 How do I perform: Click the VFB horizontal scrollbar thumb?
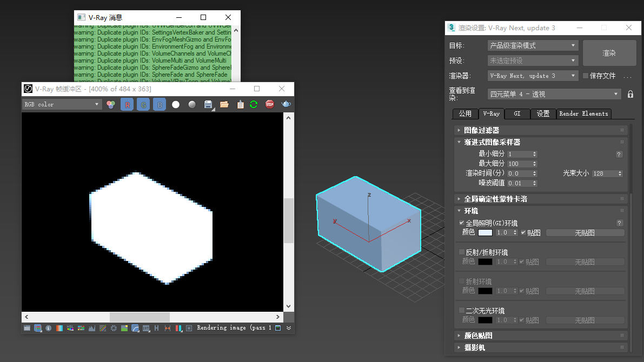pos(140,317)
